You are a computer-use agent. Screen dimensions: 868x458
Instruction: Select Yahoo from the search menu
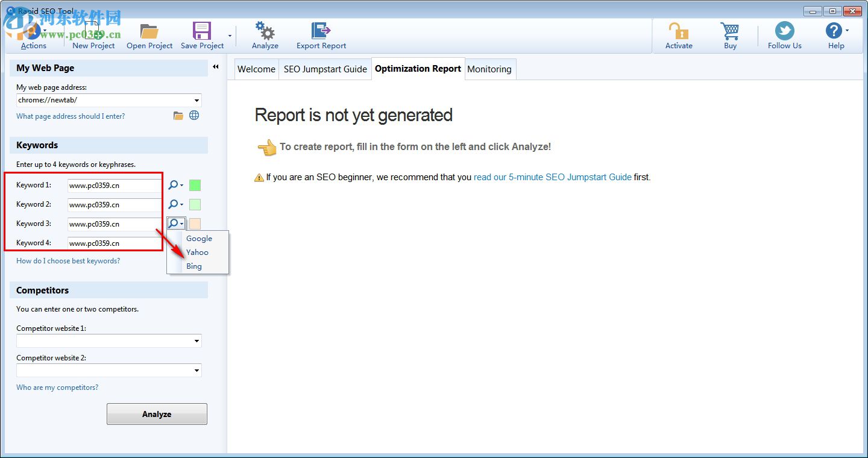tap(197, 253)
